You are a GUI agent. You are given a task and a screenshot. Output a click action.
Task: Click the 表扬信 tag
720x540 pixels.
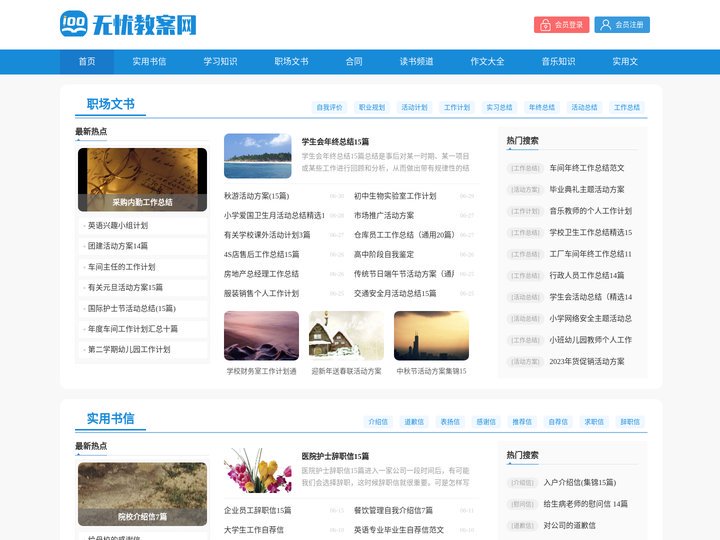pyautogui.click(x=450, y=422)
